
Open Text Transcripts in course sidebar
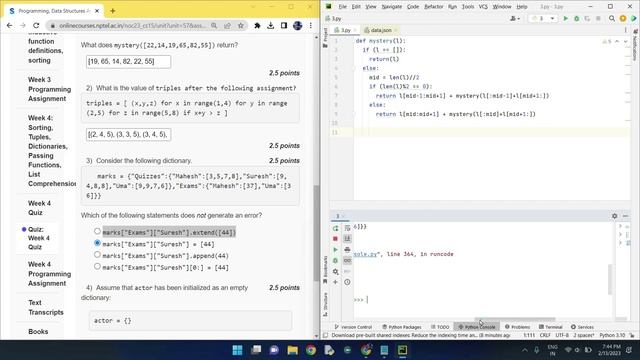point(46,307)
